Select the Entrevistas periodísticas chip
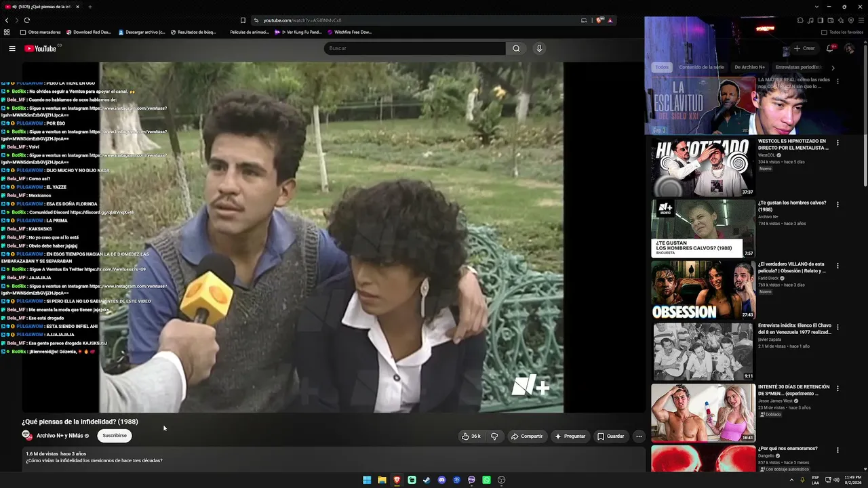This screenshot has height=488, width=868. click(x=799, y=67)
